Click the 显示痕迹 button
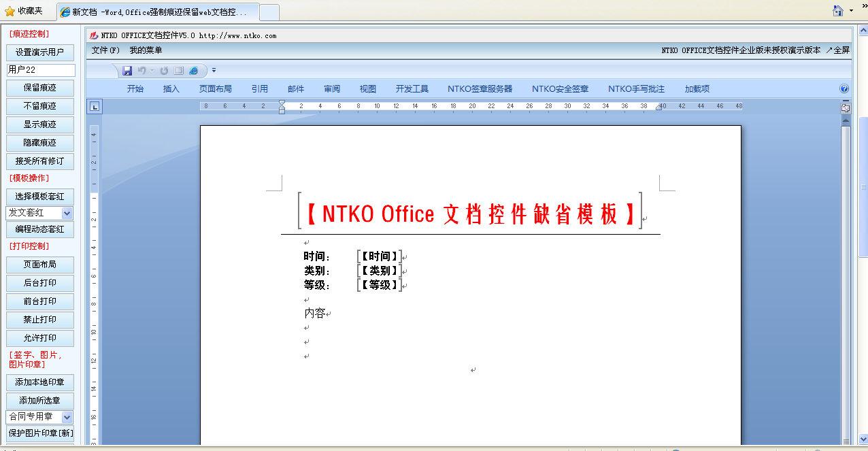This screenshot has width=868, height=451. point(40,124)
